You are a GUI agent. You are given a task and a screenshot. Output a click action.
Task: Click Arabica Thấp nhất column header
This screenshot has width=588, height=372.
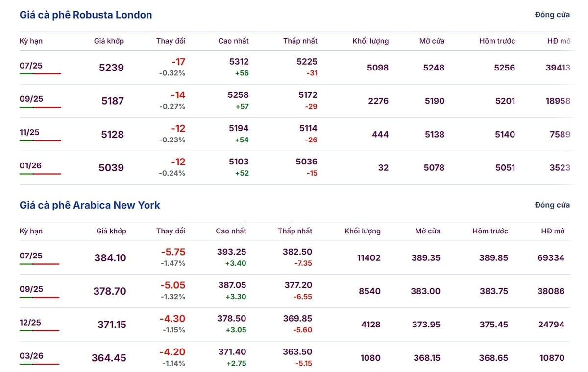click(x=295, y=231)
